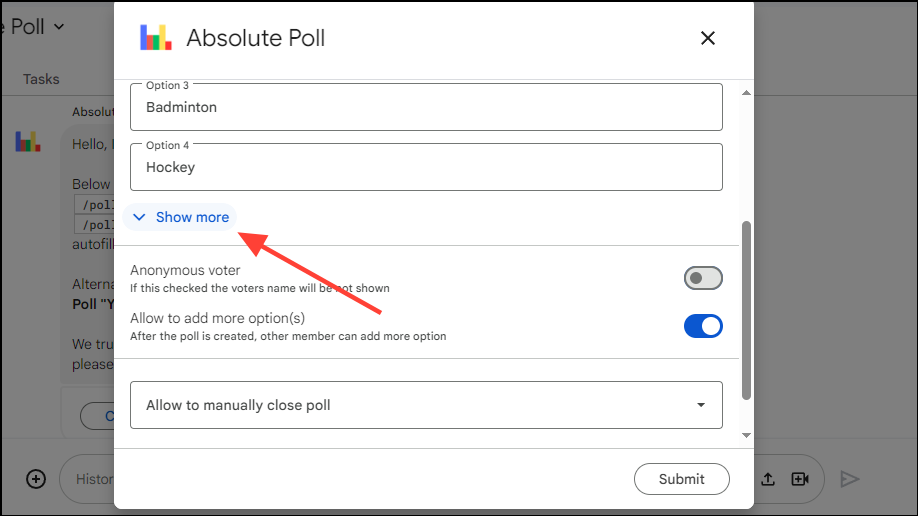Expand the Show more options section
The image size is (918, 516).
191,217
